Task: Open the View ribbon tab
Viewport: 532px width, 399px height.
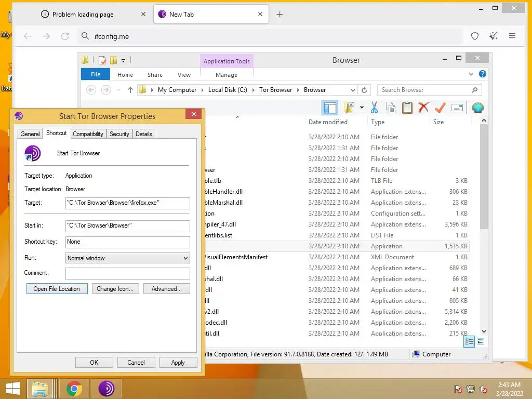Action: (x=184, y=75)
